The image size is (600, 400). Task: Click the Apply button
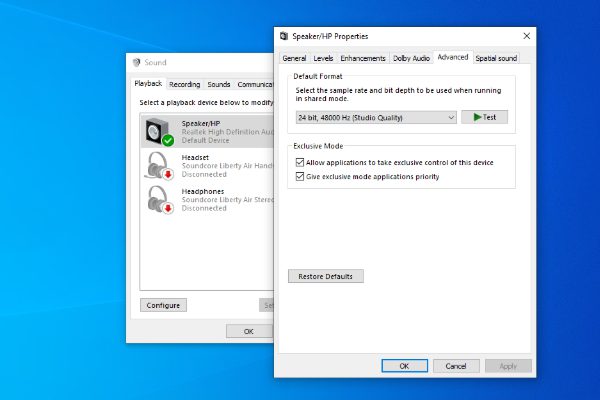click(x=508, y=366)
